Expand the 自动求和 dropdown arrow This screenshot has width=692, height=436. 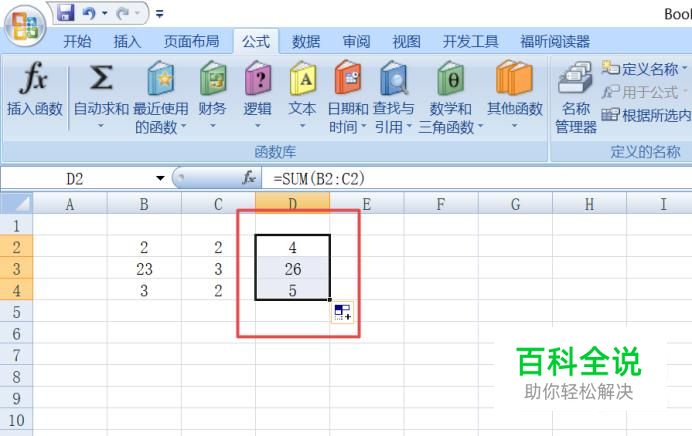coord(101,126)
